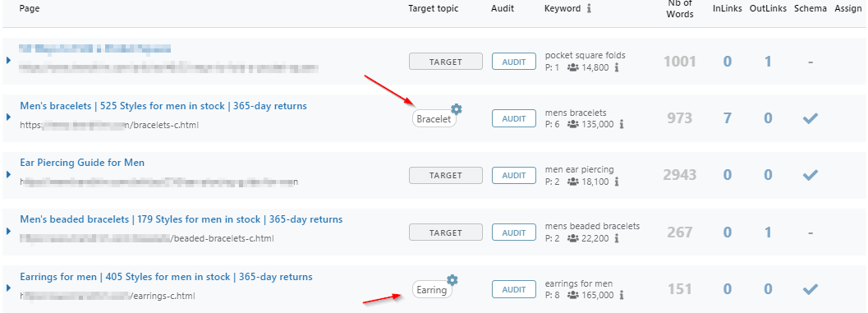
Task: Click info icon after 22,200 search volume
Action: click(617, 238)
